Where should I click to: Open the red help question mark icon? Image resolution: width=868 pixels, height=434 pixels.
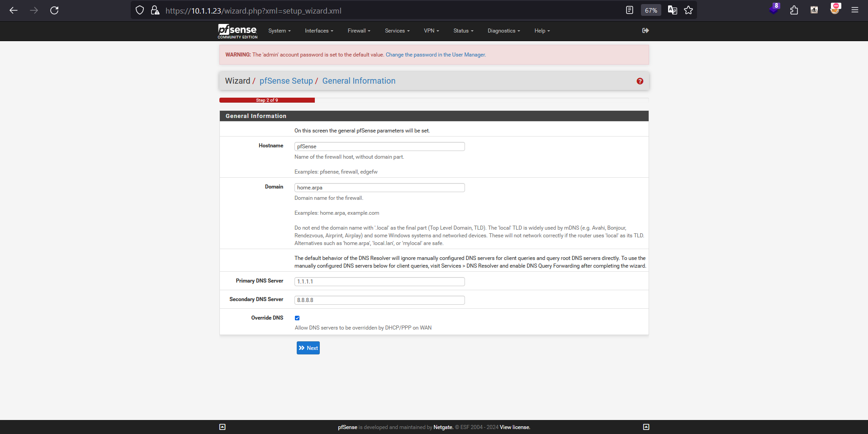pyautogui.click(x=640, y=81)
